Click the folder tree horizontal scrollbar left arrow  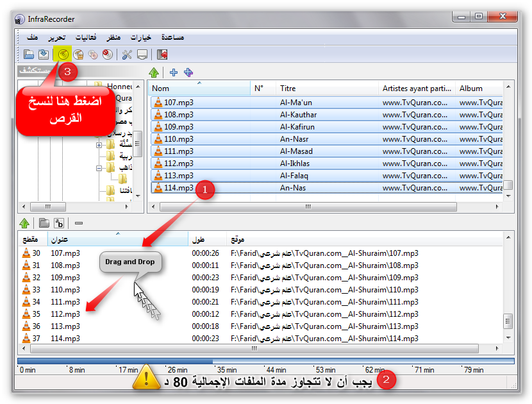click(24, 206)
